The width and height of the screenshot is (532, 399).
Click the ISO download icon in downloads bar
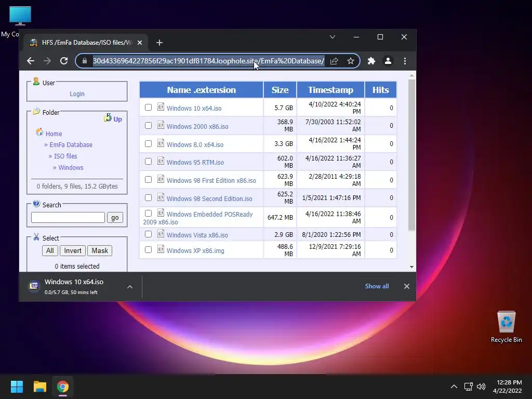(34, 286)
